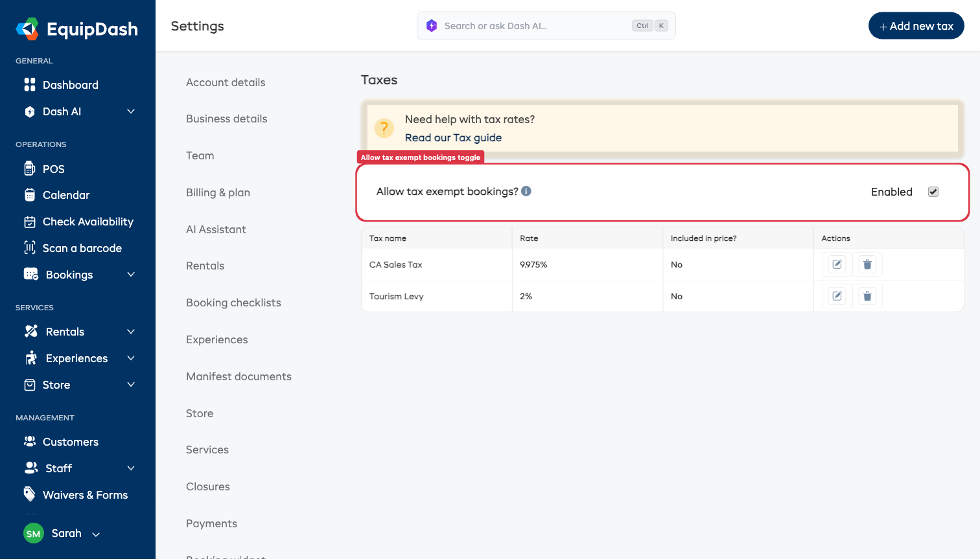The image size is (980, 559).
Task: Open Experiences settings section
Action: (216, 339)
